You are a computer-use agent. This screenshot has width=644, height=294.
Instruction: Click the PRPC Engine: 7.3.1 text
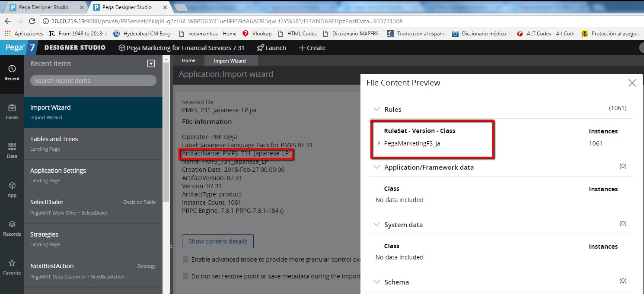[x=233, y=211]
